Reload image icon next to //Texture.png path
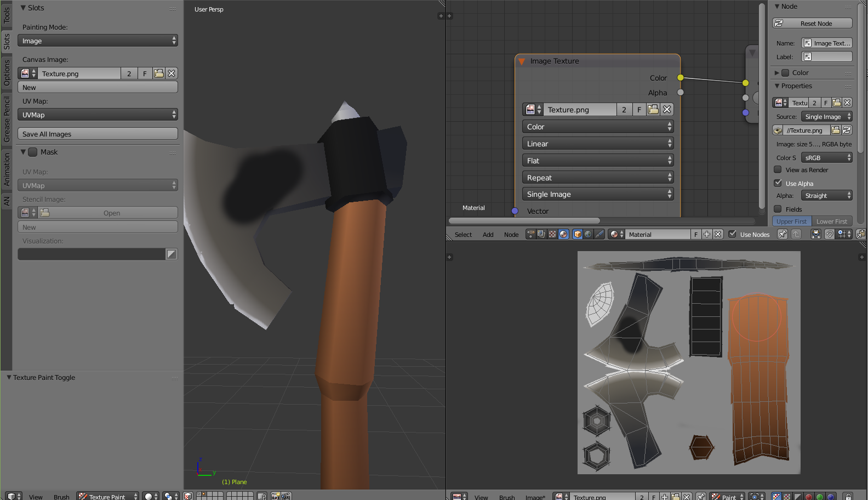This screenshot has height=500, width=868. (847, 130)
